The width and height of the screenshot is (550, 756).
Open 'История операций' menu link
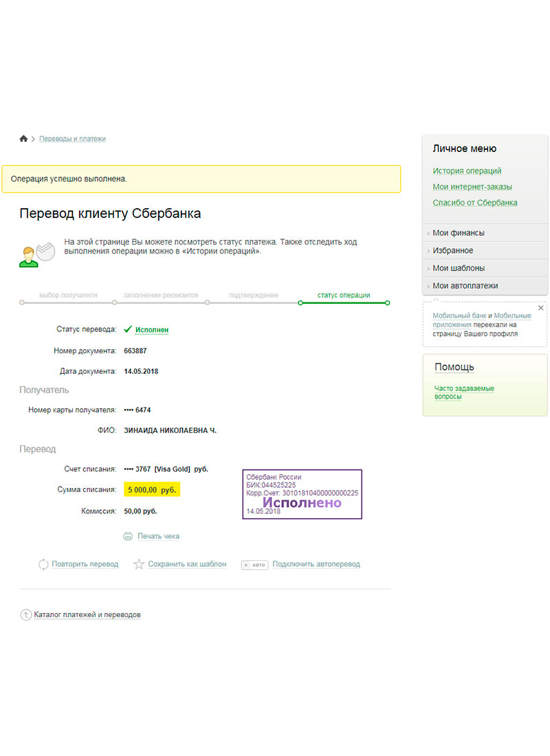tap(467, 170)
